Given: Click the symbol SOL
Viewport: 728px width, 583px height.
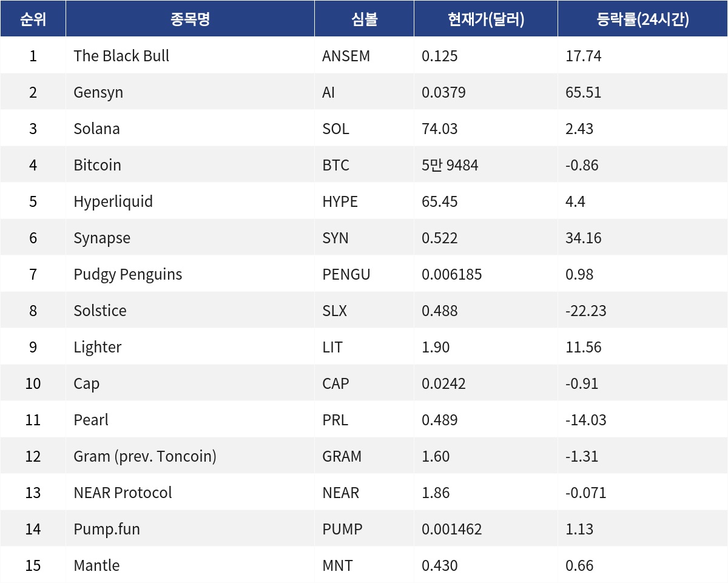Looking at the screenshot, I should point(335,129).
